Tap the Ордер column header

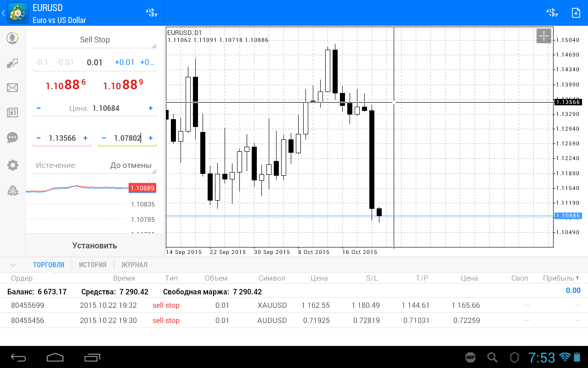click(x=22, y=278)
